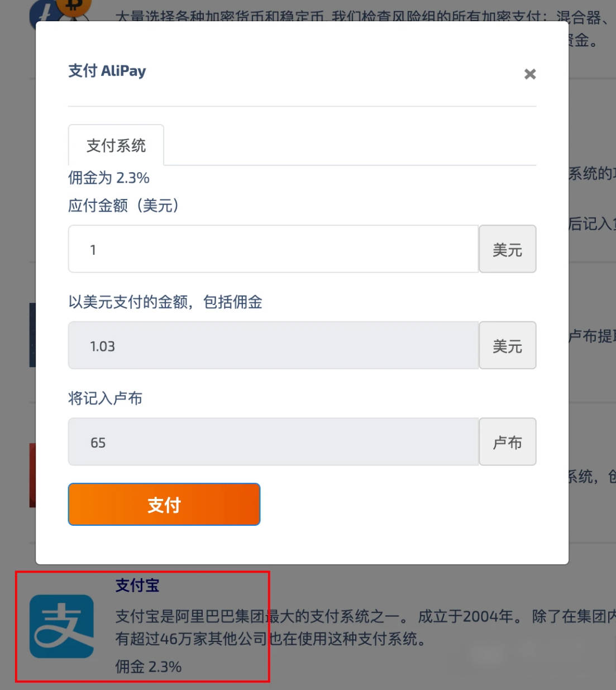
Task: Click the 应付金额 input field
Action: (x=273, y=249)
